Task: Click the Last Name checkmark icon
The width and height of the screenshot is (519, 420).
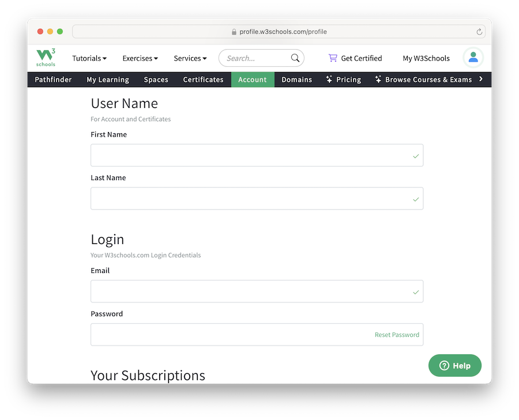Action: [x=416, y=200]
